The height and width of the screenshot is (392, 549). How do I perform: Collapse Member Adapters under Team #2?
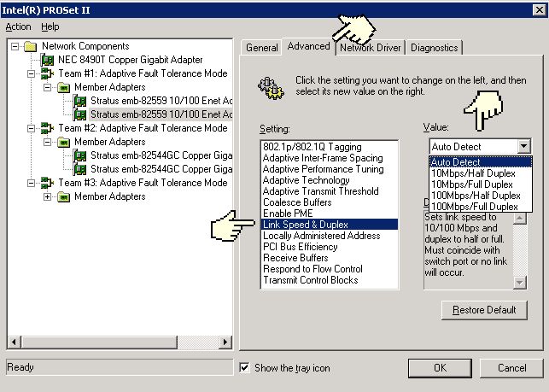click(47, 142)
